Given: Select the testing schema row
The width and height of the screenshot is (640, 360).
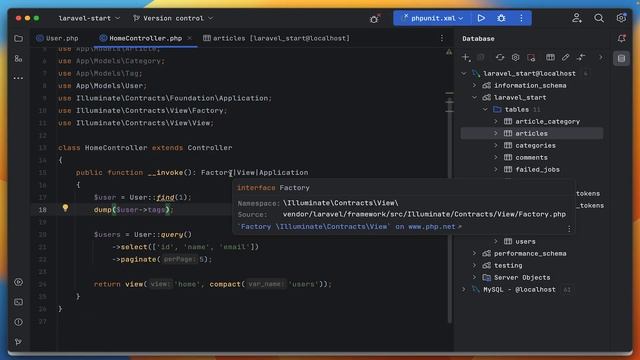Looking at the screenshot, I should click(x=532, y=265).
